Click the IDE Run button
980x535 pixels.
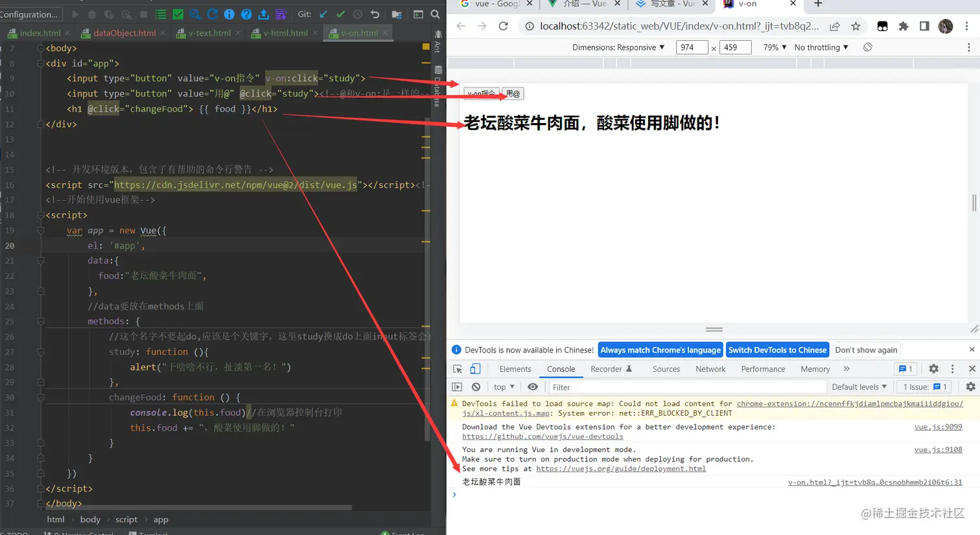[x=75, y=14]
